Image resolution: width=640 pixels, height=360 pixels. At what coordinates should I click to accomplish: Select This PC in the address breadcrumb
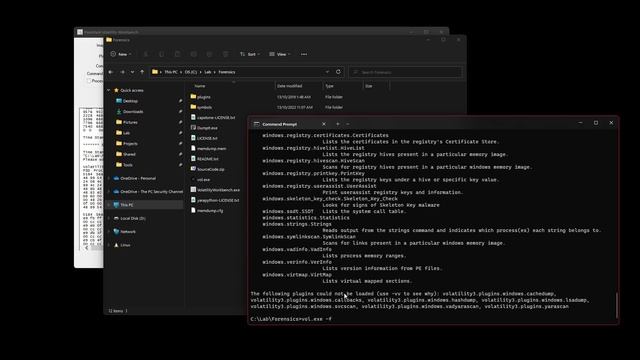click(171, 72)
